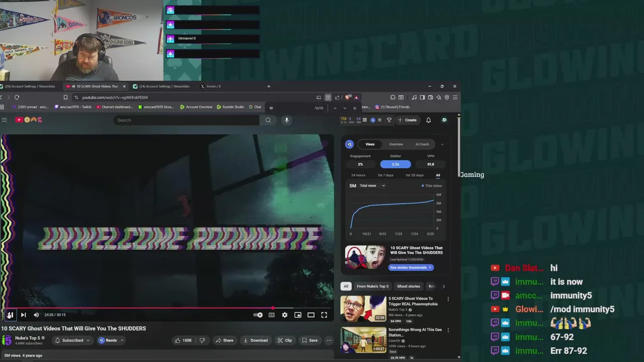Screen dimensions: 644x362
Task: Show more chips with right arrow
Action: tap(443, 286)
